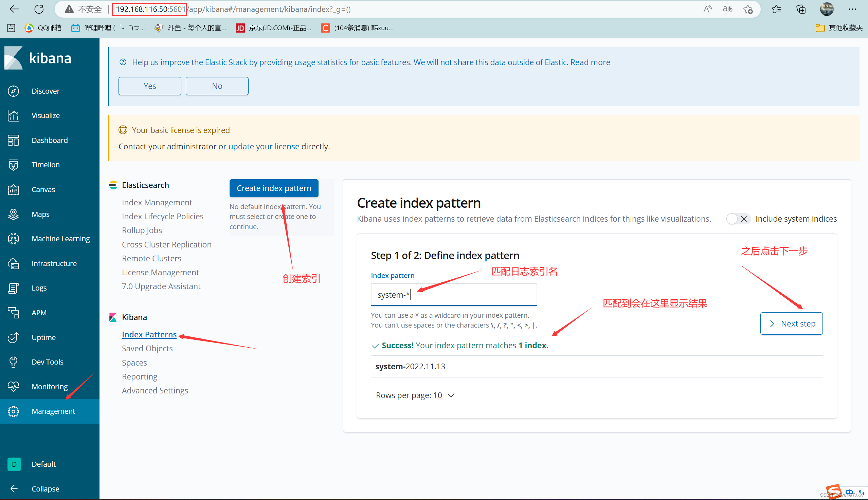Click the Default space avatar D

click(14, 464)
